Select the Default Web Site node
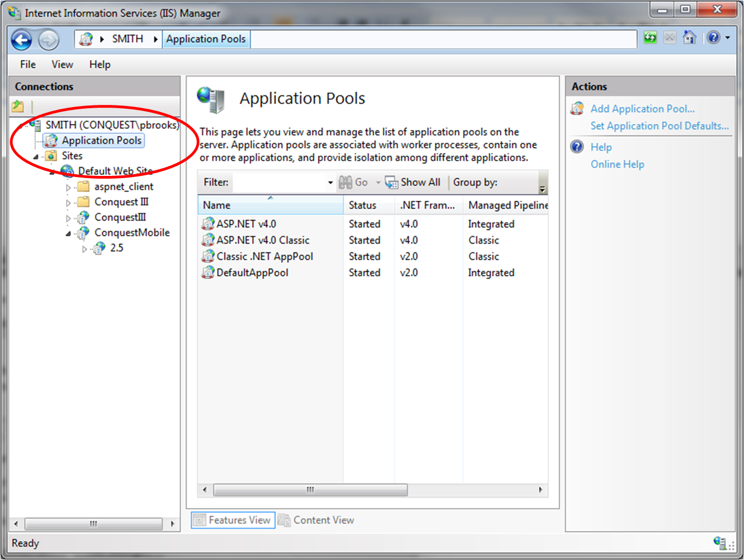This screenshot has height=560, width=744. [x=115, y=171]
